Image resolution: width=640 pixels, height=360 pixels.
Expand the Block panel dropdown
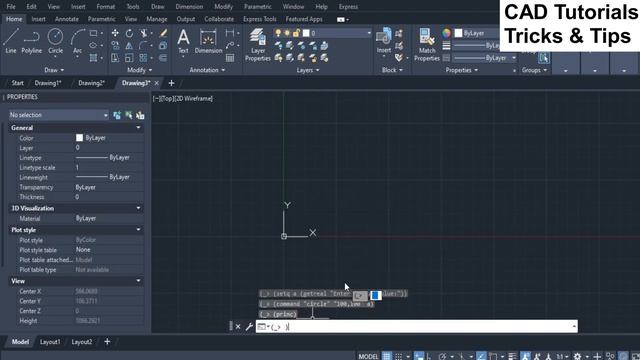click(x=392, y=70)
